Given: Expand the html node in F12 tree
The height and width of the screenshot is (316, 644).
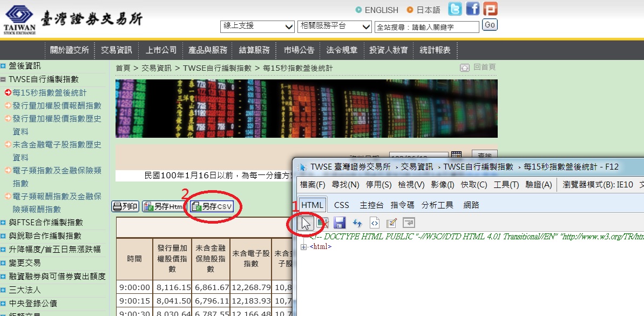Looking at the screenshot, I should pos(304,247).
